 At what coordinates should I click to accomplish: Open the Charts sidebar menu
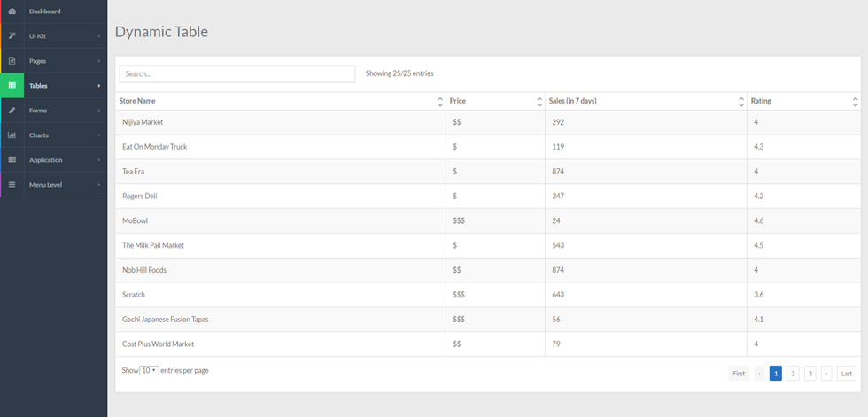tap(54, 135)
